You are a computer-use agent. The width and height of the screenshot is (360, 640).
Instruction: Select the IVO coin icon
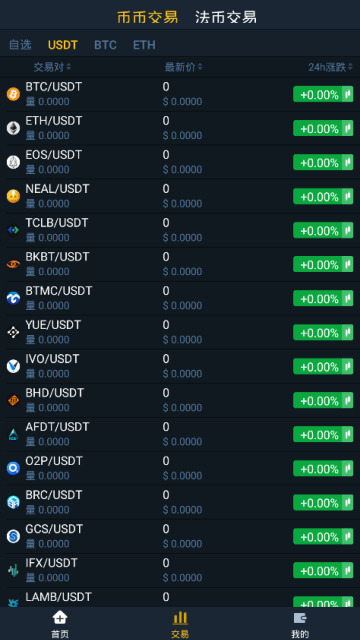(13, 366)
